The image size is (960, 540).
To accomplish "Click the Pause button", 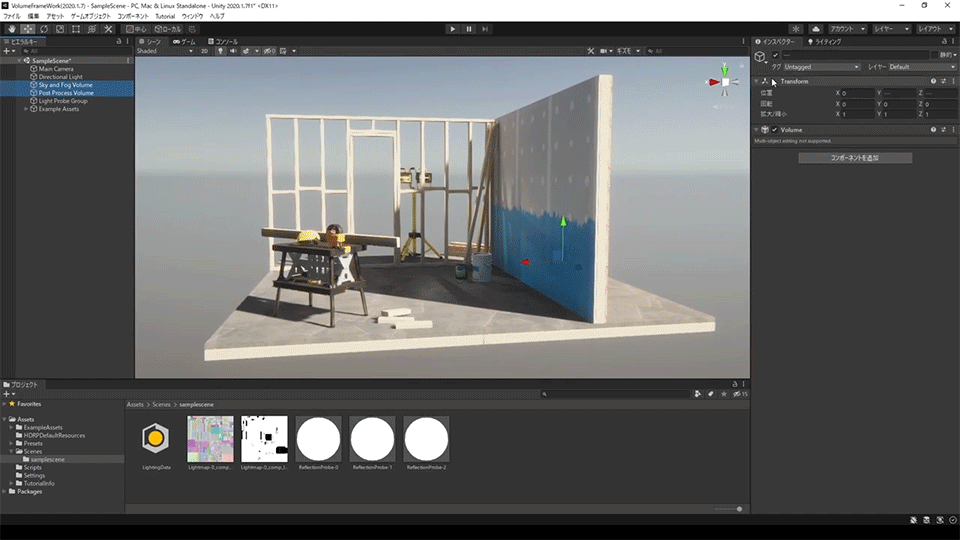I will [x=469, y=29].
